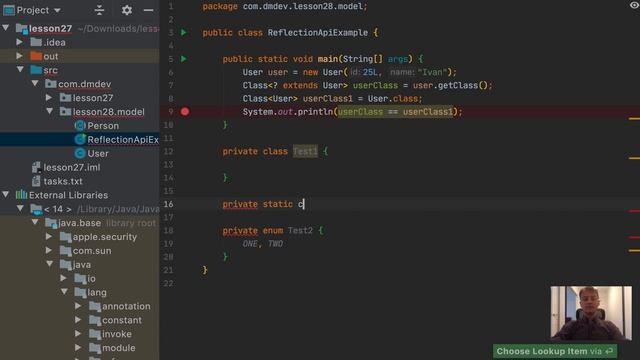Select the Person class file

click(x=103, y=126)
